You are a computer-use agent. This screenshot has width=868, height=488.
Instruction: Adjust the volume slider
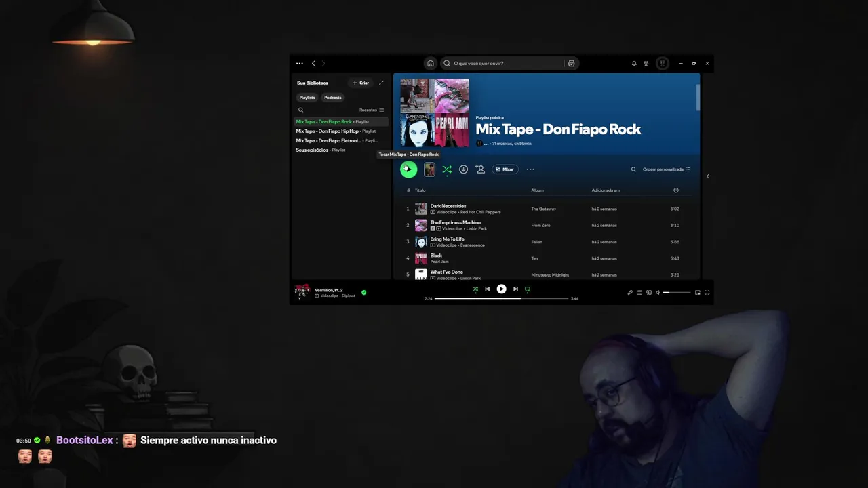pyautogui.click(x=677, y=293)
